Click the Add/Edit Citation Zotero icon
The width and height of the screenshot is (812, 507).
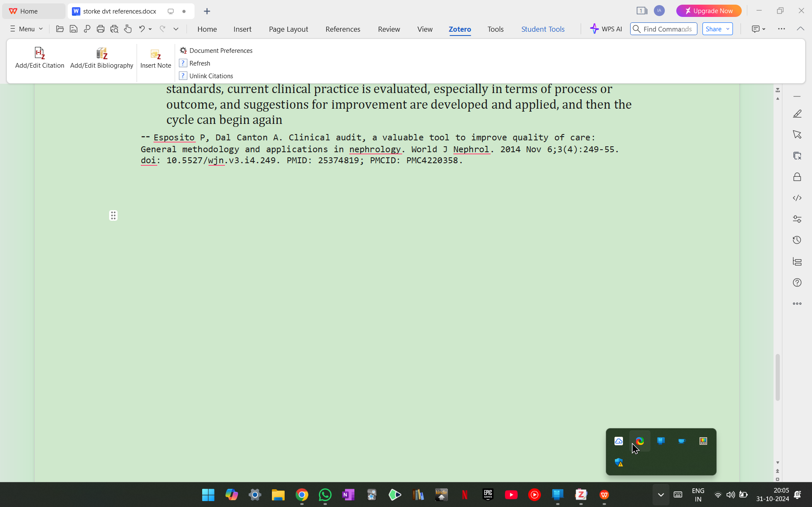coord(39,54)
